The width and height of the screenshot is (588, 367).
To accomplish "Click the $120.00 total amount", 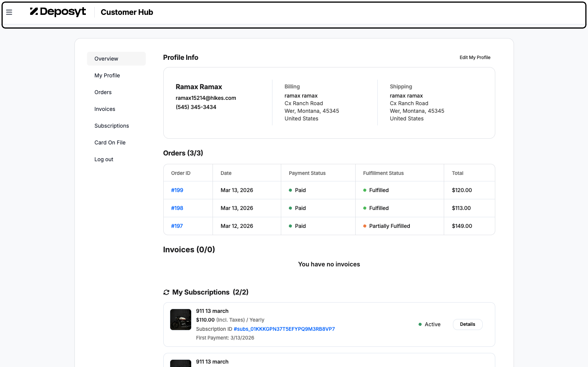I will coord(462,190).
